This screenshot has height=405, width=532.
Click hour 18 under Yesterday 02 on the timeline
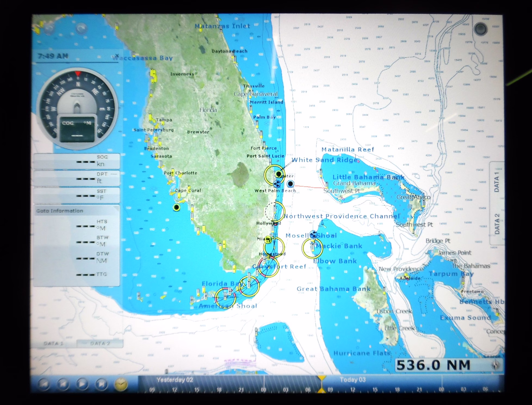pos(219,390)
